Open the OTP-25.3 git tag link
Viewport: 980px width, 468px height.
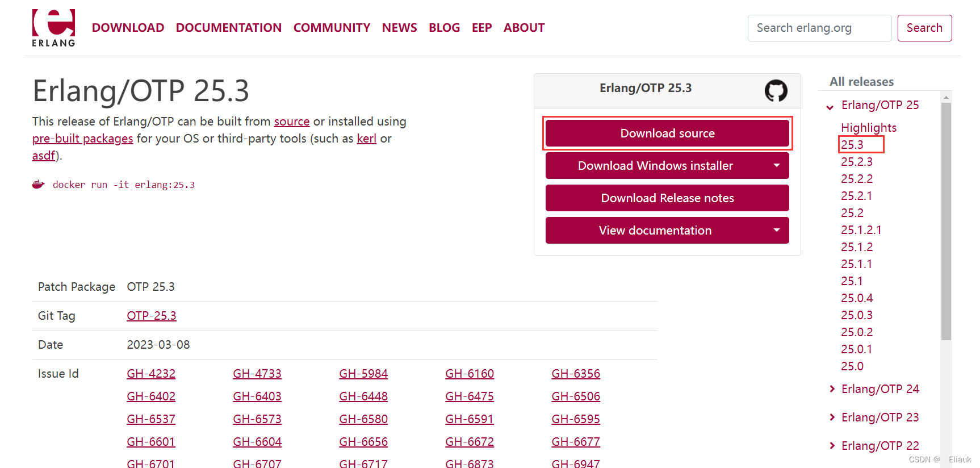[152, 316]
